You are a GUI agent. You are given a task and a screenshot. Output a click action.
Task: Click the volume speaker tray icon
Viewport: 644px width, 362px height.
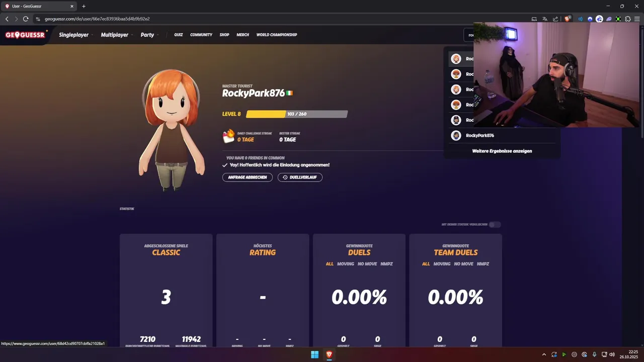tap(612, 354)
